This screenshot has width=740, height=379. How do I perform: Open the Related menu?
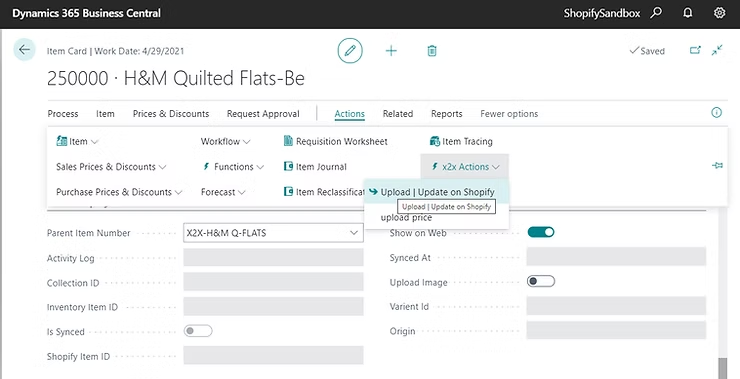pos(398,114)
